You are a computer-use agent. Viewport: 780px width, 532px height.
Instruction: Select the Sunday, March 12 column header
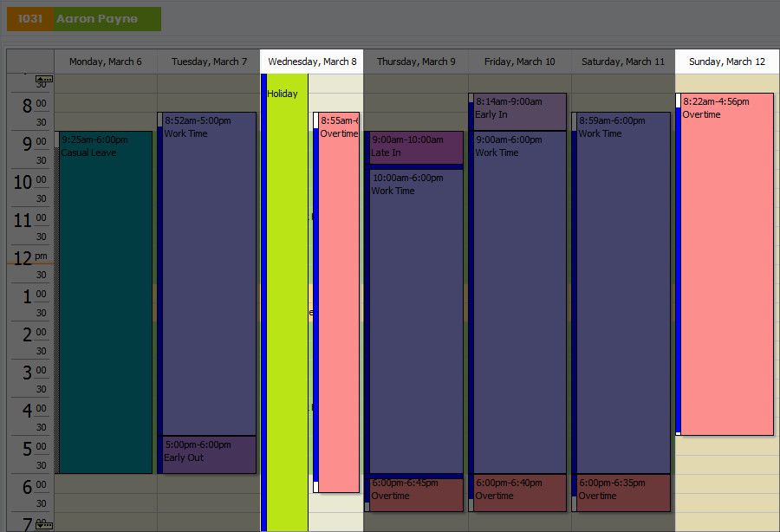click(x=726, y=62)
